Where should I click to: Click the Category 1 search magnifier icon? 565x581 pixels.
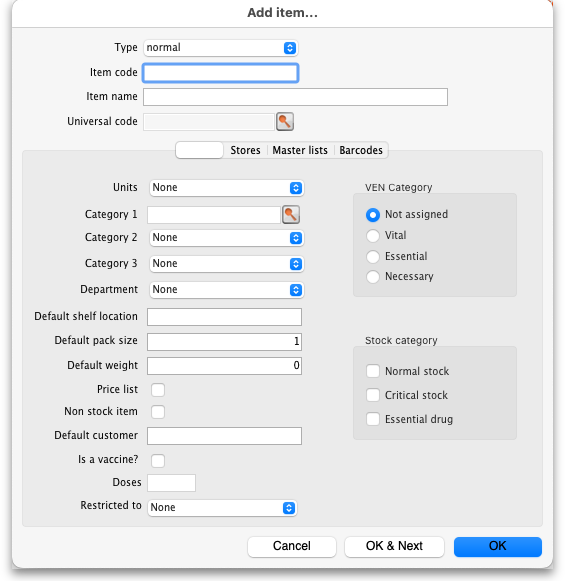pos(291,215)
